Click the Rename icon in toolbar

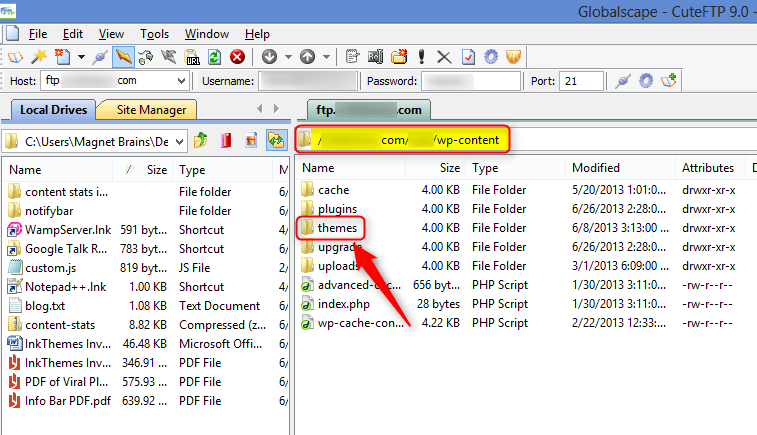[376, 57]
